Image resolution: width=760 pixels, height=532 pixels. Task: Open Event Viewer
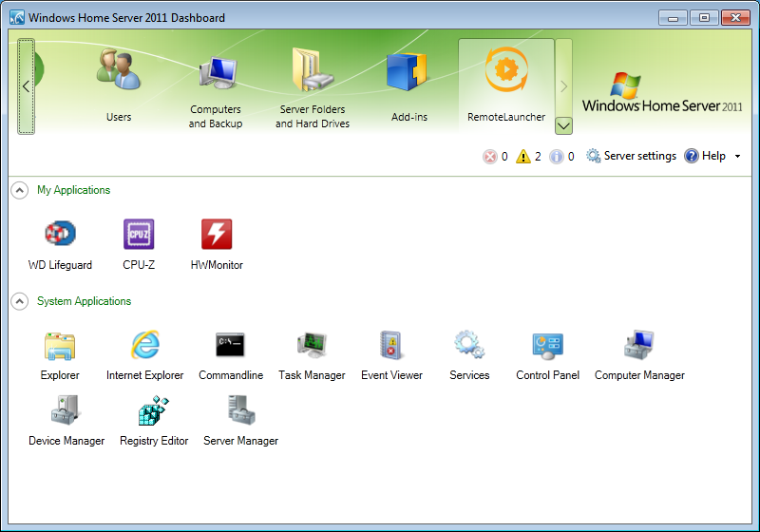click(391, 356)
